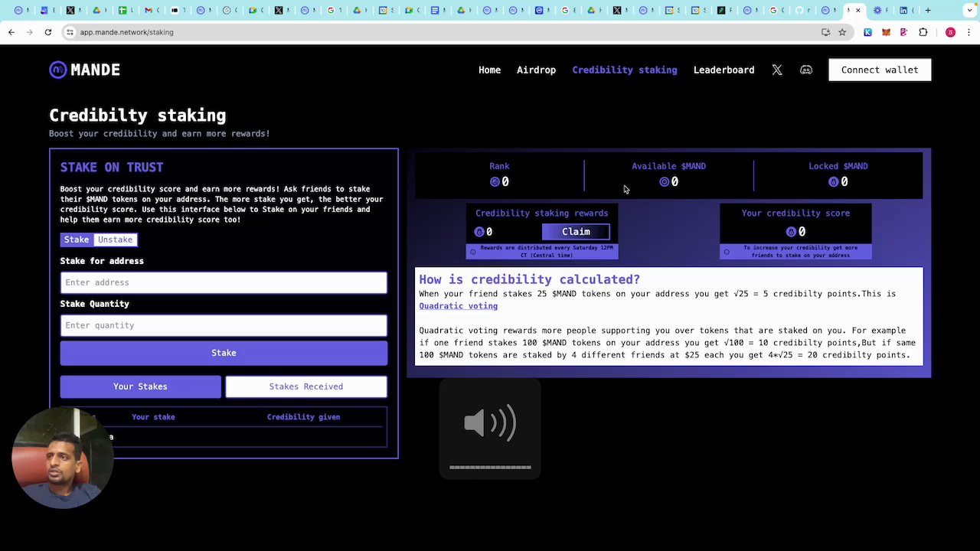The width and height of the screenshot is (980, 551).
Task: Click the pink extension icon beside MetaMask
Action: coord(903,32)
